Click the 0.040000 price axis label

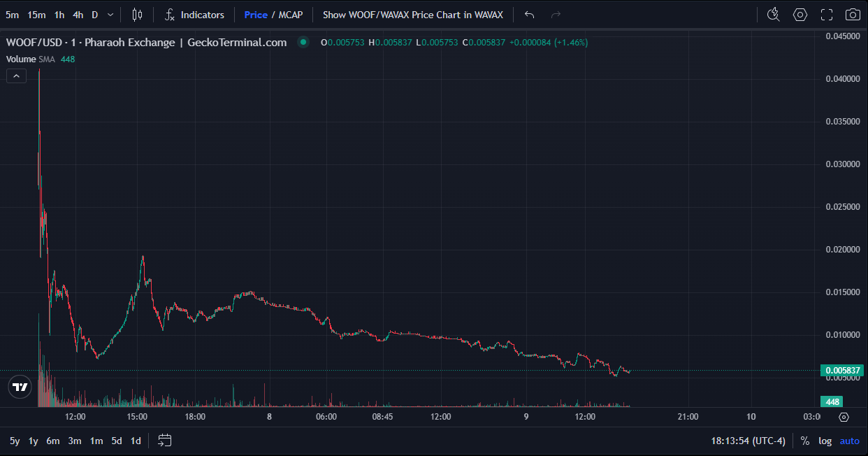[842, 79]
